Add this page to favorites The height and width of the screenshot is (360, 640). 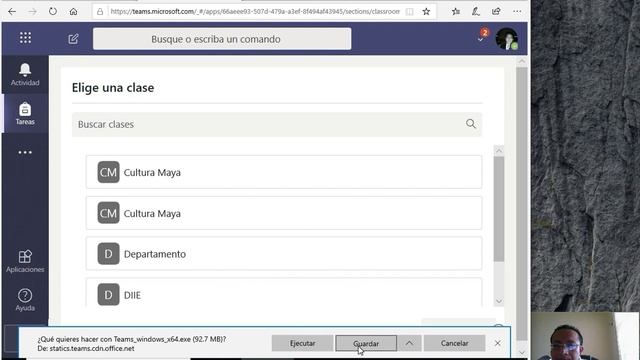(x=426, y=11)
